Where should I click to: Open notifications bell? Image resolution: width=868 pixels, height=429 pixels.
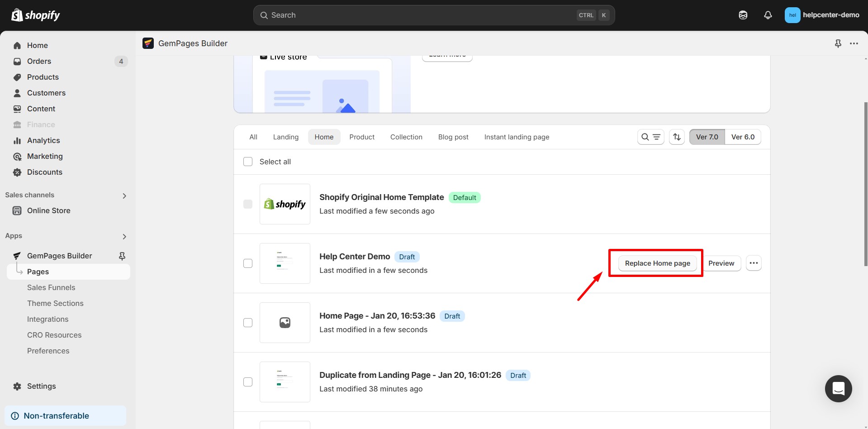pyautogui.click(x=768, y=15)
